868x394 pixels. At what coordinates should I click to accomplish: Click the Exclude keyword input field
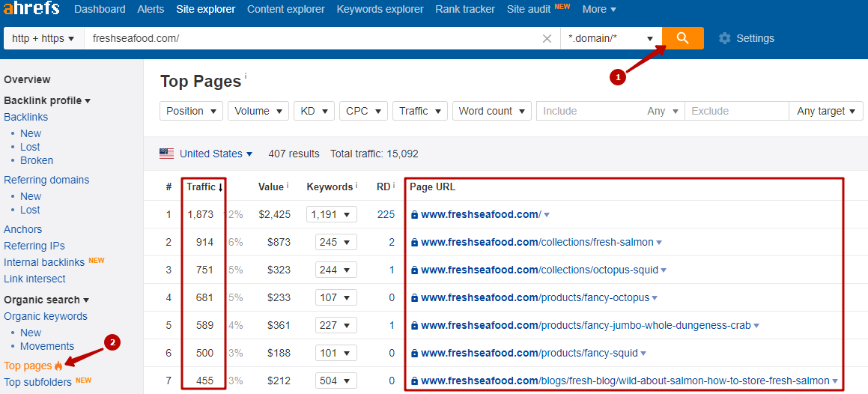[x=737, y=111]
